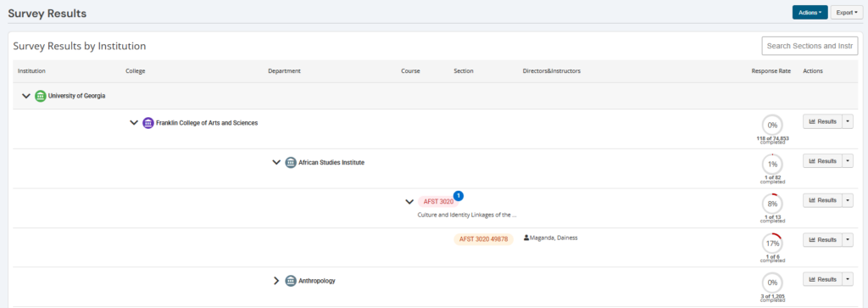The height and width of the screenshot is (308, 868).
Task: Click the instructor name Maganda, Dainess
Action: 554,238
